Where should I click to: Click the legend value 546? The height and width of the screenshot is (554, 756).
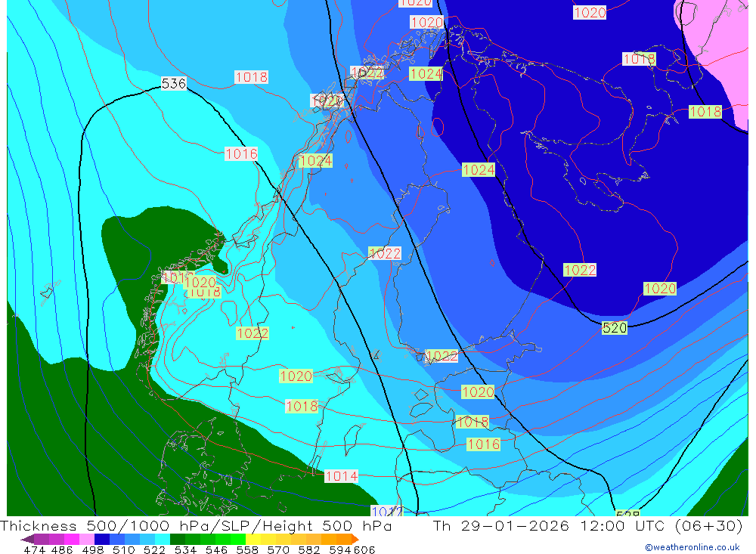[x=216, y=549]
